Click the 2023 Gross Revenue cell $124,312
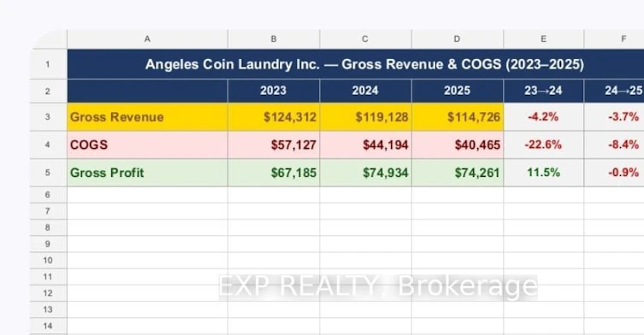Viewport: 644px width, 335px height. tap(274, 117)
